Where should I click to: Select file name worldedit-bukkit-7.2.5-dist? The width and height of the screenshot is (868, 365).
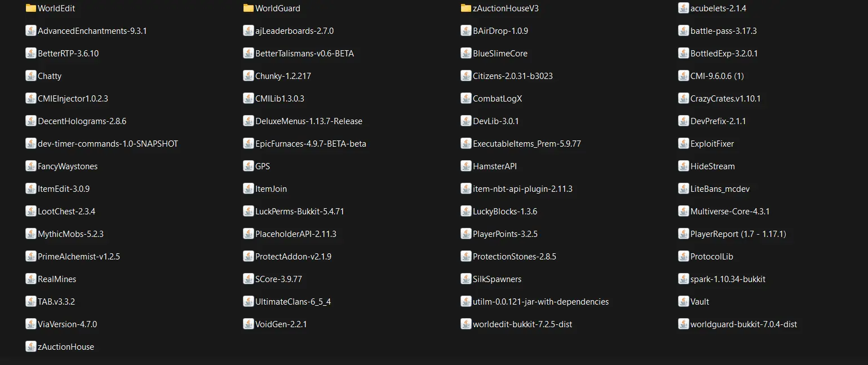click(522, 324)
